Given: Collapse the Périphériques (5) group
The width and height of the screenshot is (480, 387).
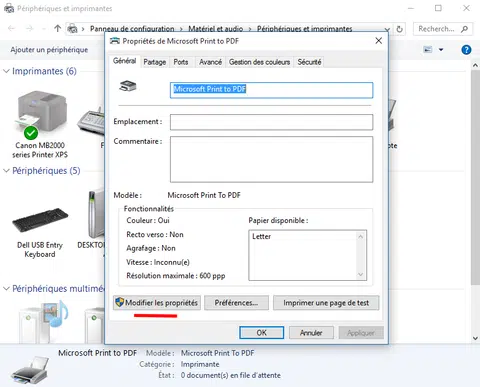Looking at the screenshot, I should click(x=6, y=171).
